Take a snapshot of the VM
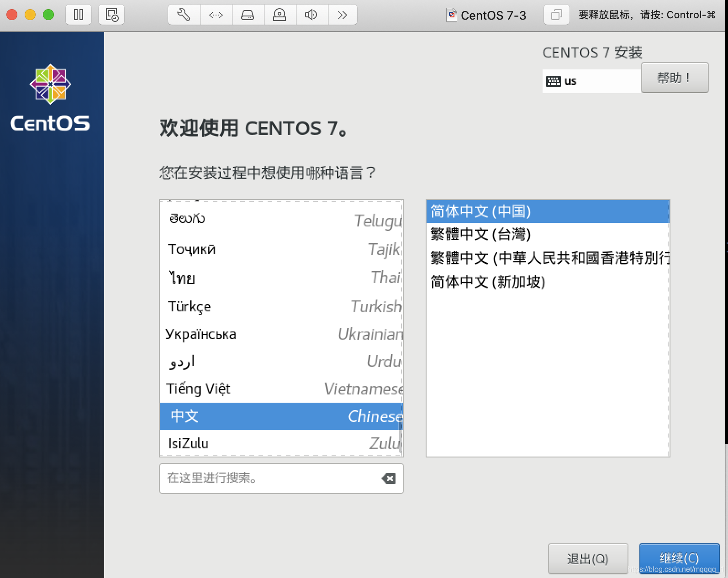Image resolution: width=728 pixels, height=578 pixels. click(112, 15)
